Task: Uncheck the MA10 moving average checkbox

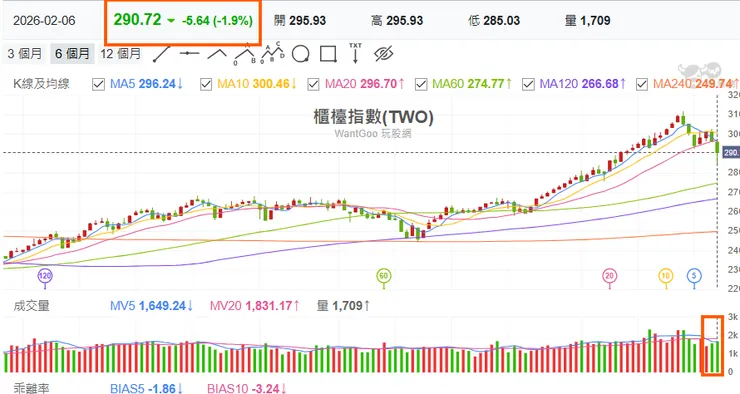Action: point(206,84)
